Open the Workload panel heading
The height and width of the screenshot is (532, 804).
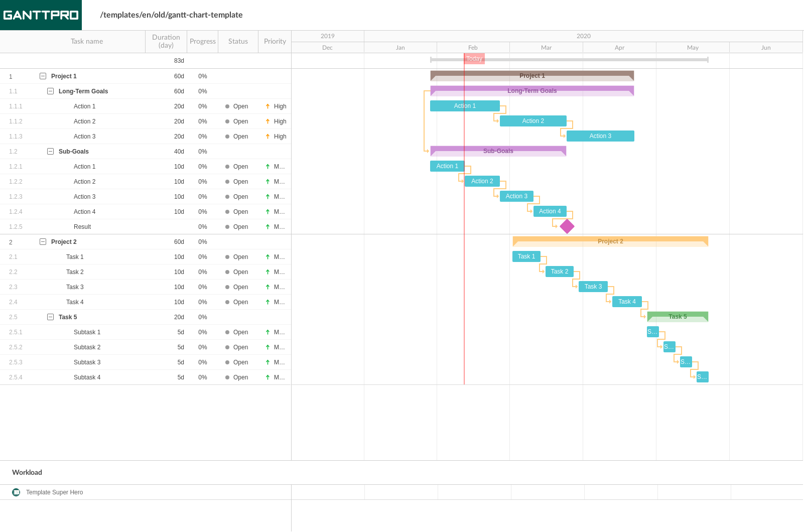tap(27, 472)
